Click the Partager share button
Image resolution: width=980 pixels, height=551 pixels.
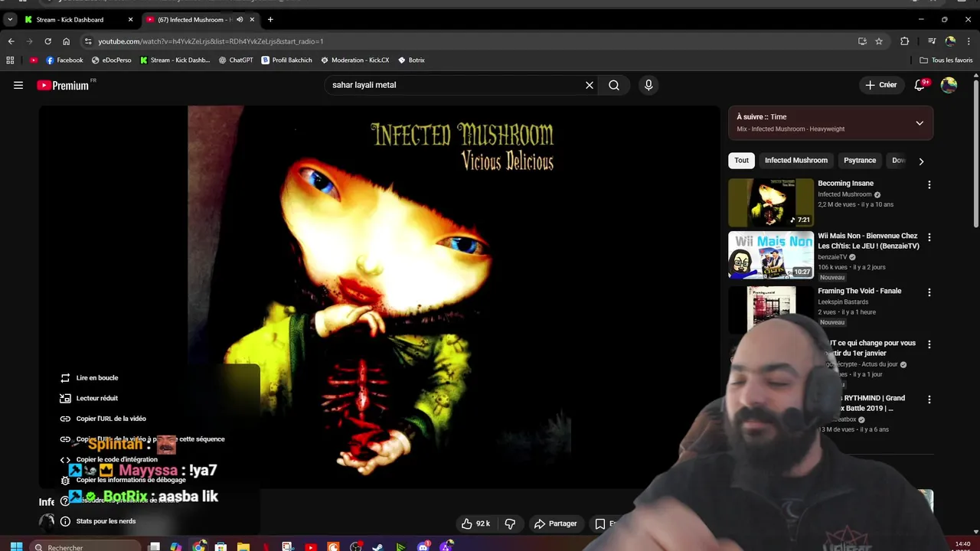tap(556, 523)
